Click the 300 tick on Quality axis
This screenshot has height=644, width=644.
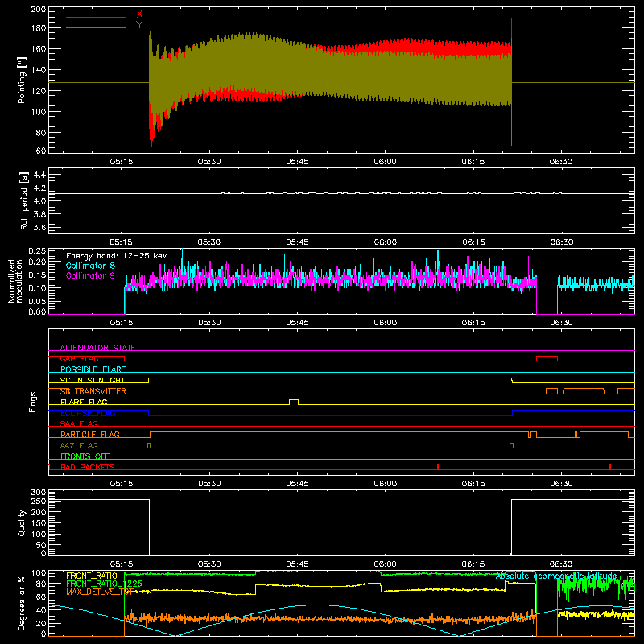tap(38, 493)
